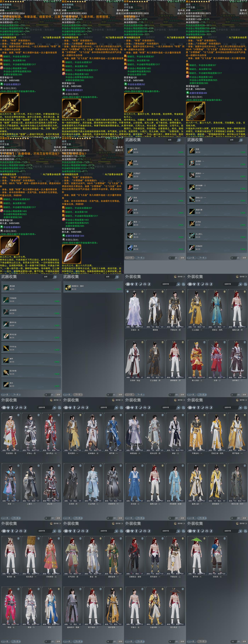This screenshot has height=644, width=248.
Task: Select the 画舫天影 weapon icon
Action: (192, 211)
